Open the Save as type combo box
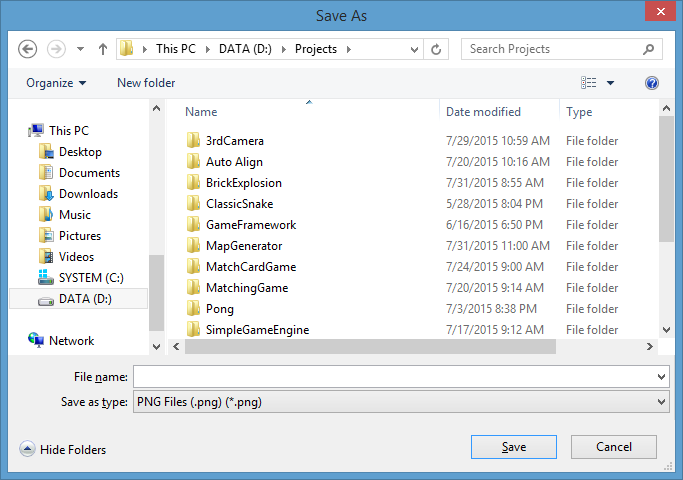Screen dimensions: 683x480 point(401,402)
